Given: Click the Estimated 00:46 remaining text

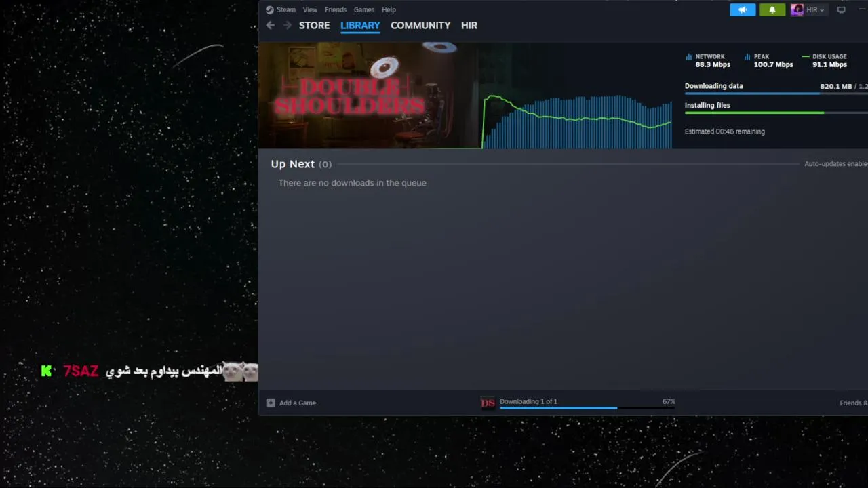Looking at the screenshot, I should click(724, 131).
